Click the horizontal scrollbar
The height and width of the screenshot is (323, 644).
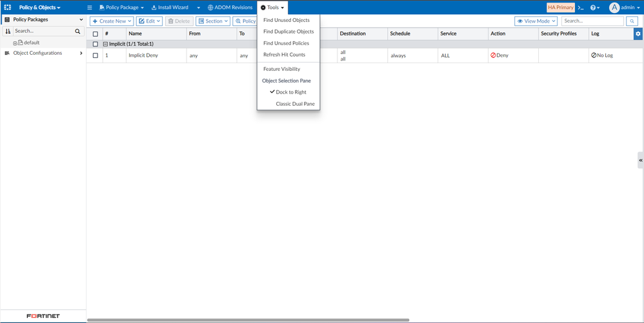248,320
